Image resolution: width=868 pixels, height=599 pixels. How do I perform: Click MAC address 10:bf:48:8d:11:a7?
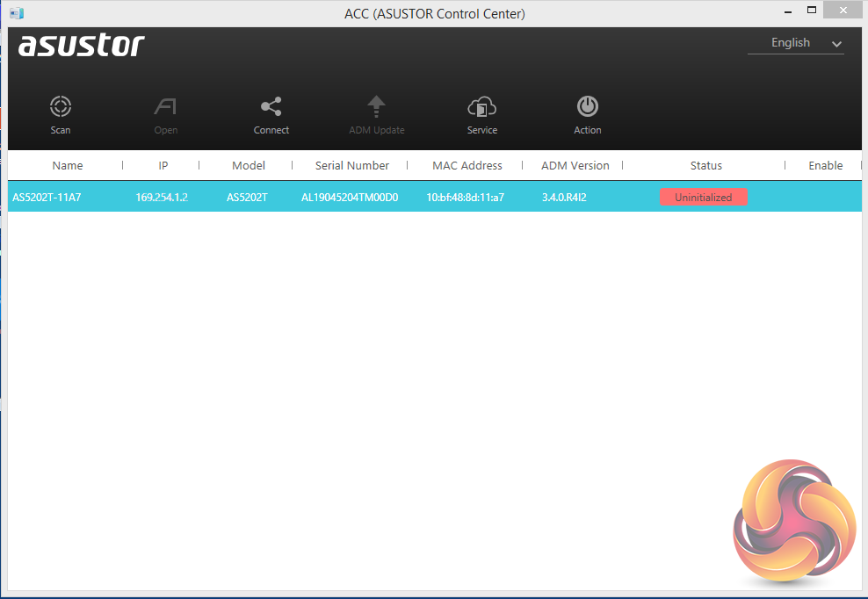pos(465,197)
